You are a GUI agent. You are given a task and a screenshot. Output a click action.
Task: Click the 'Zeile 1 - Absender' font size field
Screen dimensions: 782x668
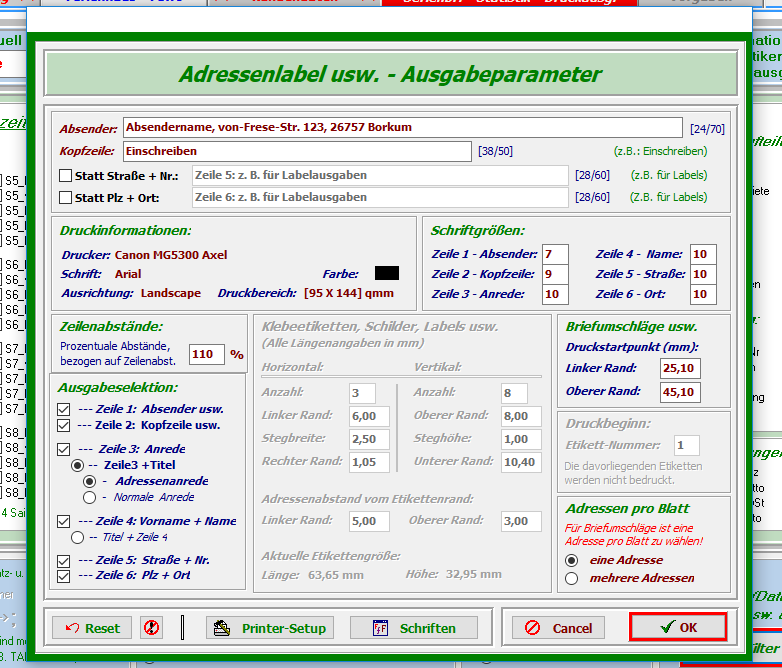coord(554,254)
